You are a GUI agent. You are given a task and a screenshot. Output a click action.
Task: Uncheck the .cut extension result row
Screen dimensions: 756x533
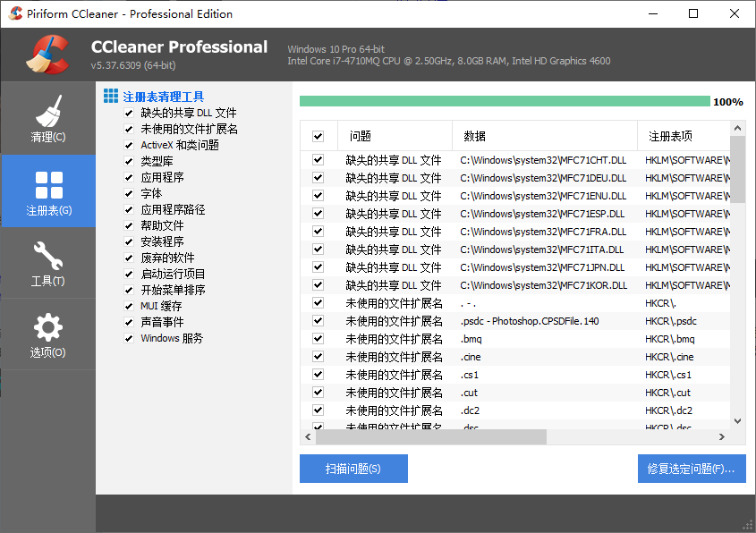319,393
